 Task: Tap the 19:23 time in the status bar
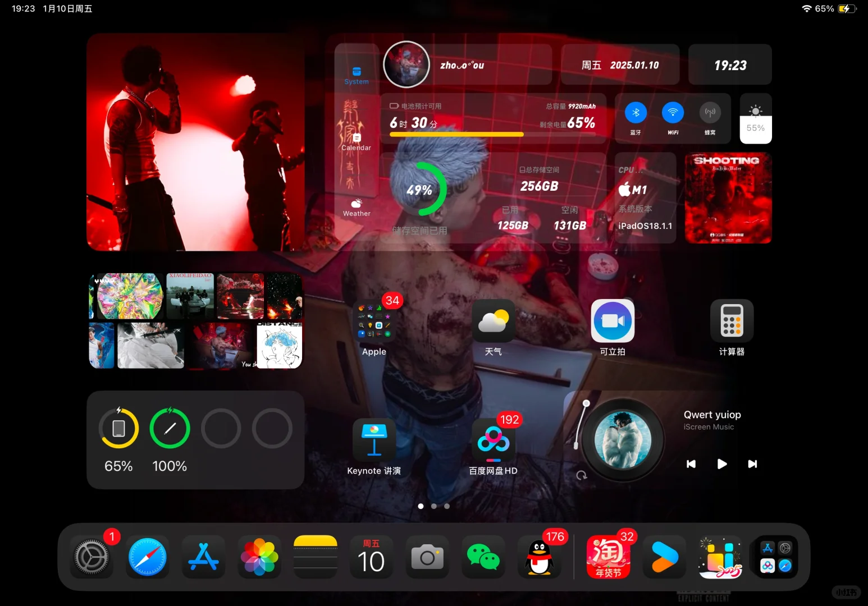pos(23,8)
